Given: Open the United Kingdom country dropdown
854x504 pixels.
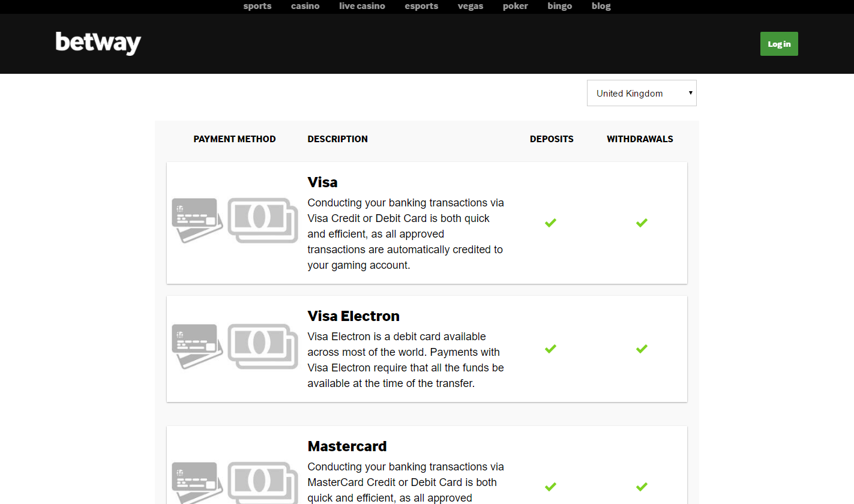Looking at the screenshot, I should tap(642, 93).
